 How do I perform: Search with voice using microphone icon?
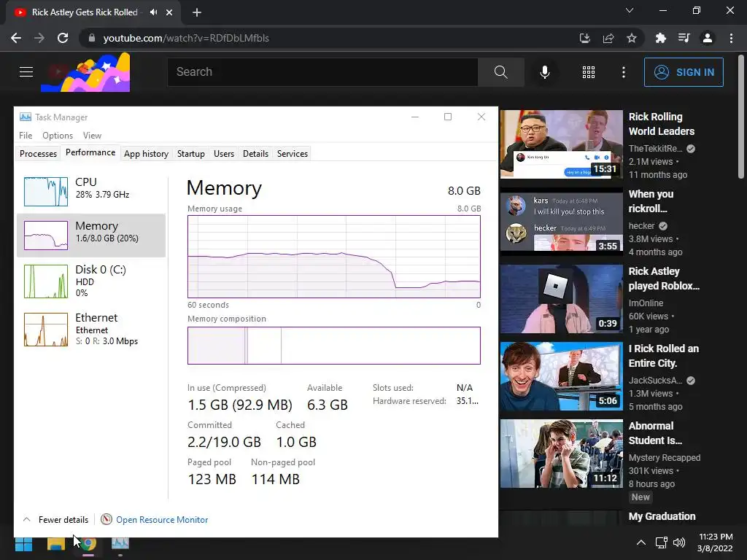click(545, 72)
